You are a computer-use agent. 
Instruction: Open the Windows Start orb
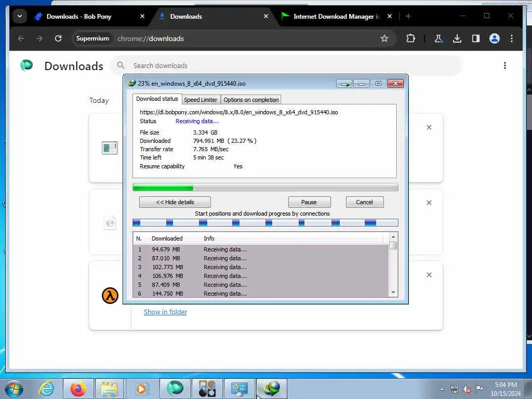tap(14, 389)
